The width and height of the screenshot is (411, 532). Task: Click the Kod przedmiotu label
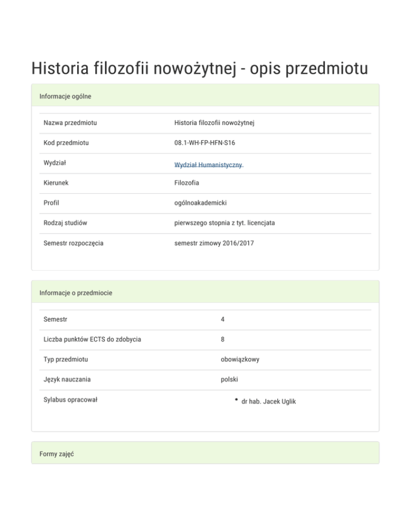coord(66,143)
